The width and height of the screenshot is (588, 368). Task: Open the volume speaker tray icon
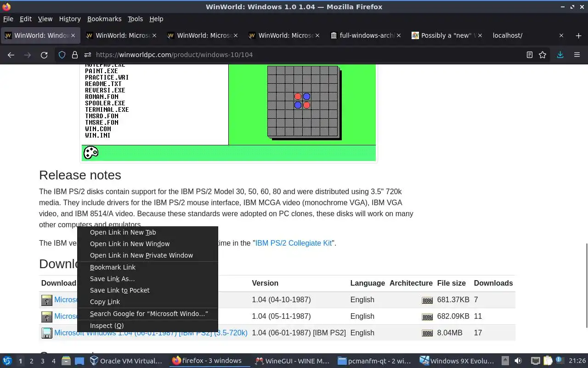point(518,361)
